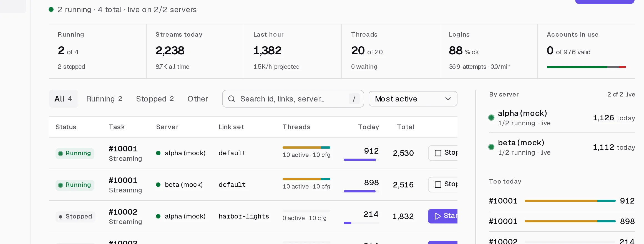The image size is (644, 244).
Task: Switch to the Stopped 2 tab
Action: [155, 99]
